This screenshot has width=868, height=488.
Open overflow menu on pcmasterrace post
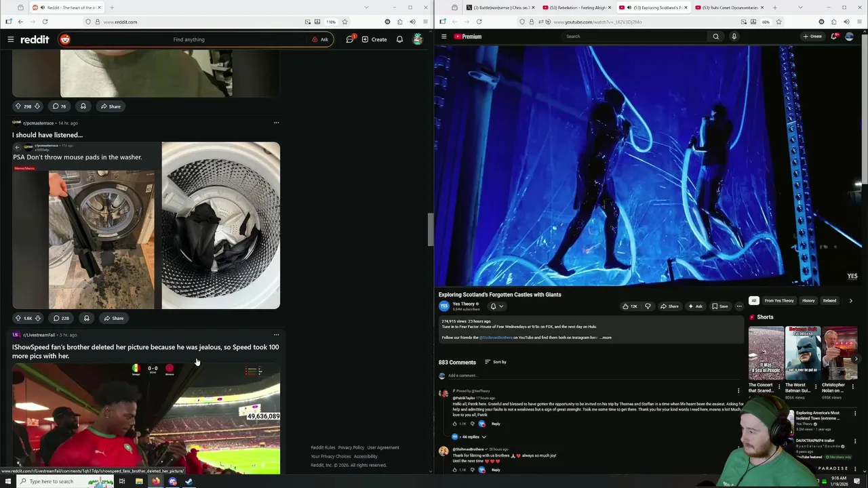point(276,123)
